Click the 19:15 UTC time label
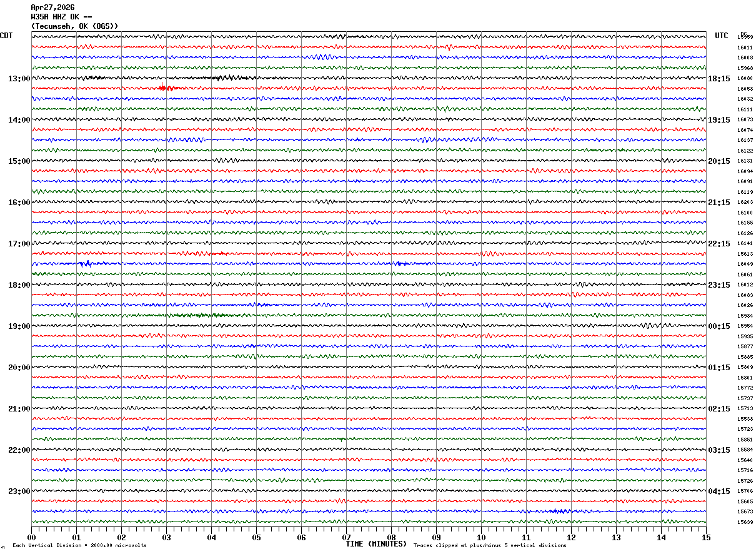Image resolution: width=756 pixels, height=554 pixels. click(x=719, y=120)
